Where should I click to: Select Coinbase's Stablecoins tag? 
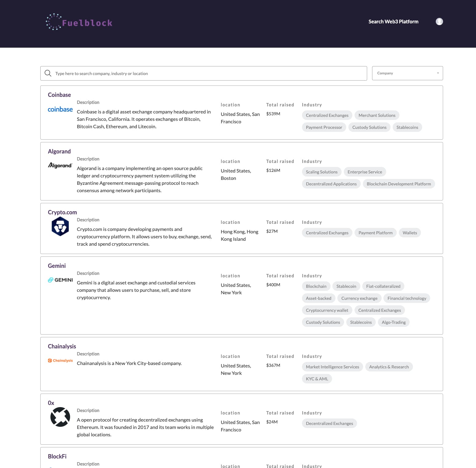coord(407,127)
